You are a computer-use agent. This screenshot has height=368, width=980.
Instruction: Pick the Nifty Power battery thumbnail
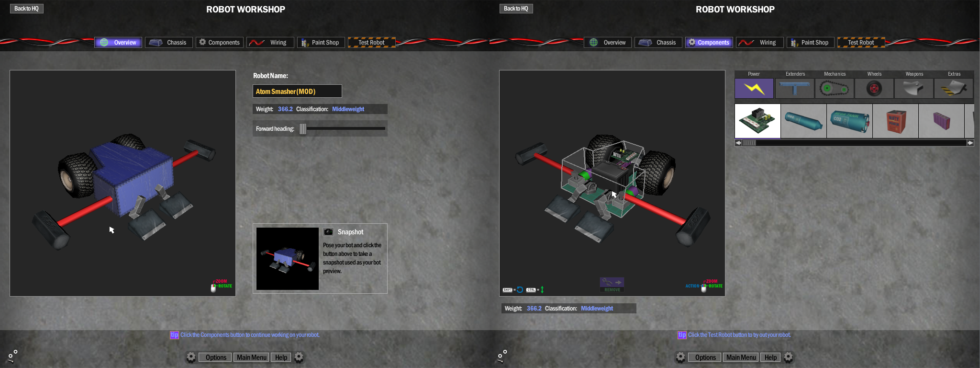click(895, 121)
